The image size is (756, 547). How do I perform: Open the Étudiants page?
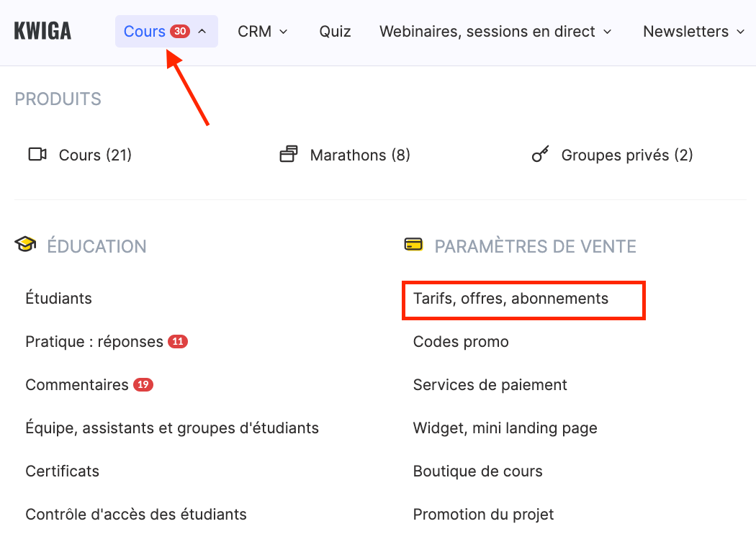(x=59, y=298)
